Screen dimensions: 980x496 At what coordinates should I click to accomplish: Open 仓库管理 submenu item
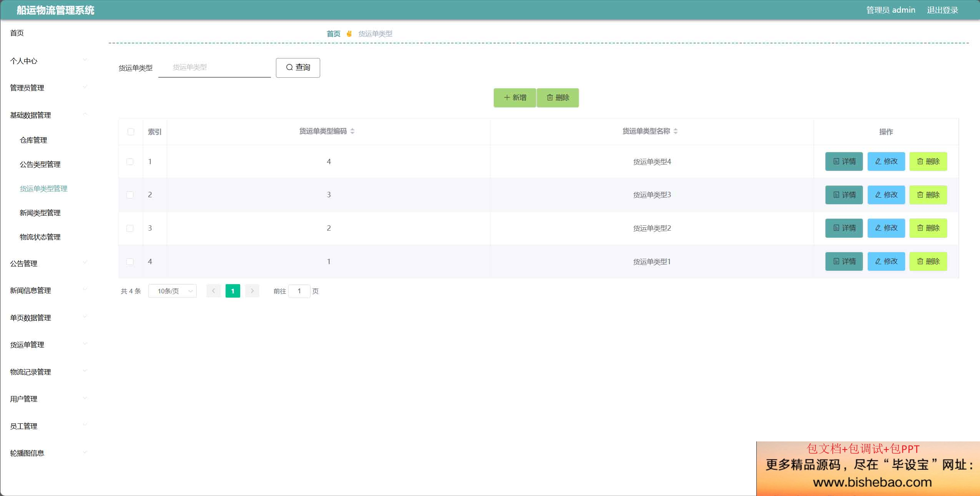[x=33, y=140]
